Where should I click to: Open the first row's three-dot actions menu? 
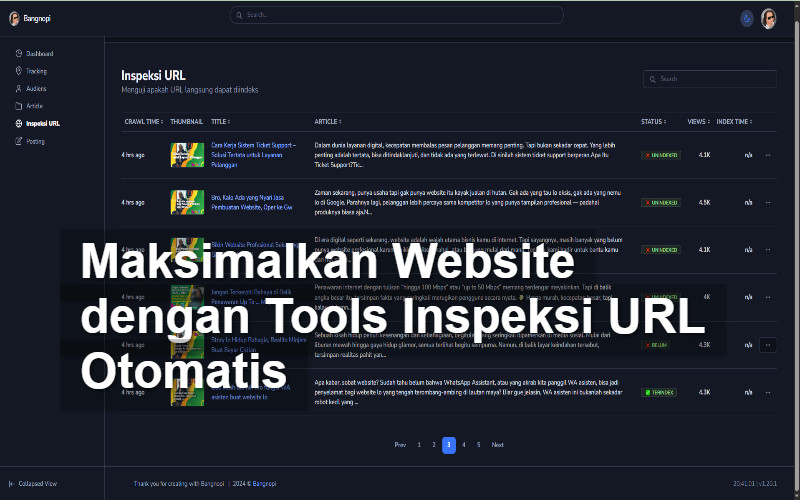pos(767,155)
